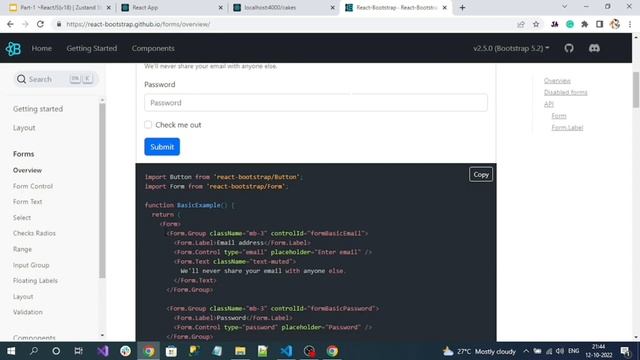Open Validation in the sidebar
This screenshot has height=360, width=640.
click(27, 312)
